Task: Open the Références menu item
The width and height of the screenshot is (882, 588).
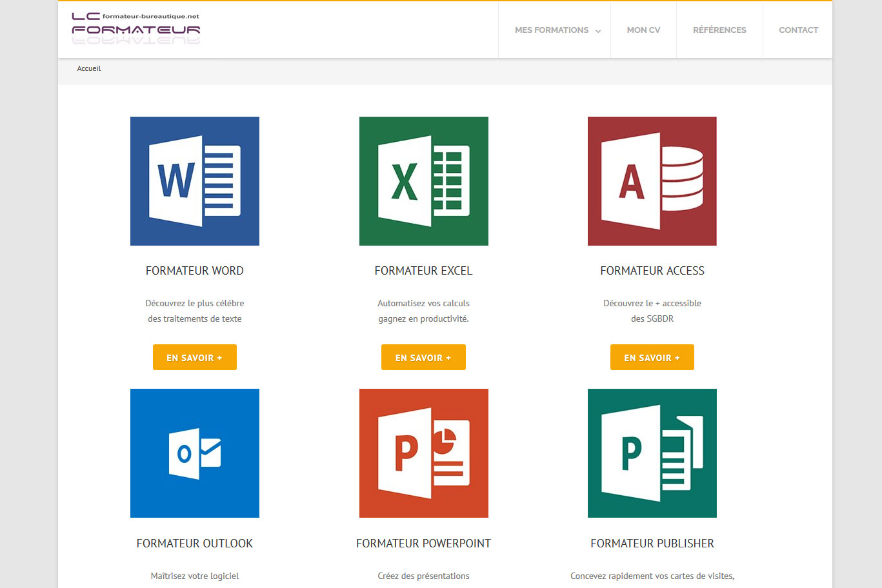Action: (719, 30)
